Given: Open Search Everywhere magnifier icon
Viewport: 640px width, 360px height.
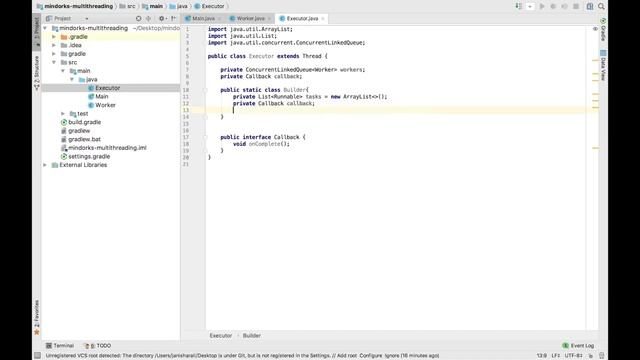Looking at the screenshot, I should 601,6.
